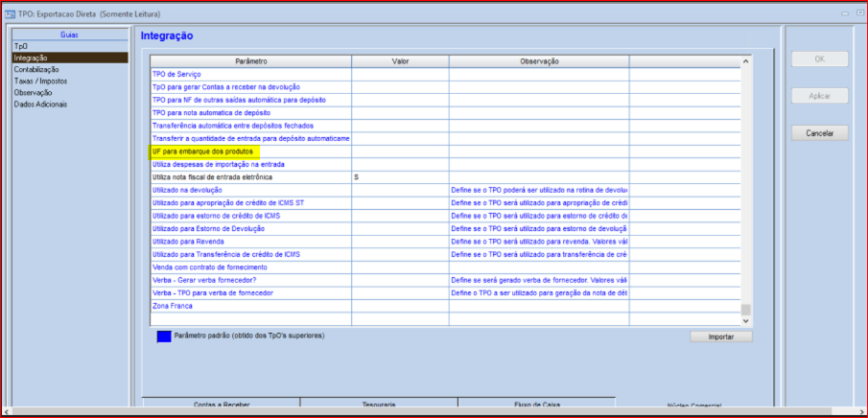
Task: Select Dados Adicionais in the Guias panel
Action: coord(40,104)
